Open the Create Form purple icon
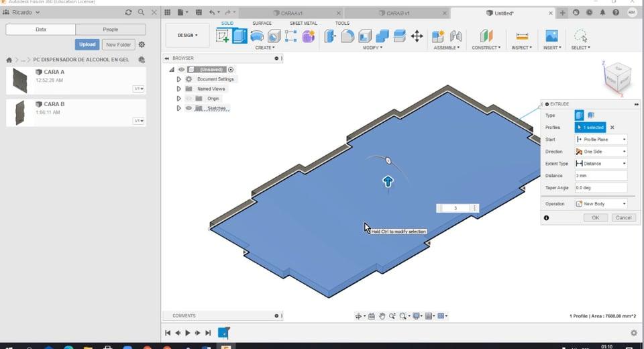 309,36
